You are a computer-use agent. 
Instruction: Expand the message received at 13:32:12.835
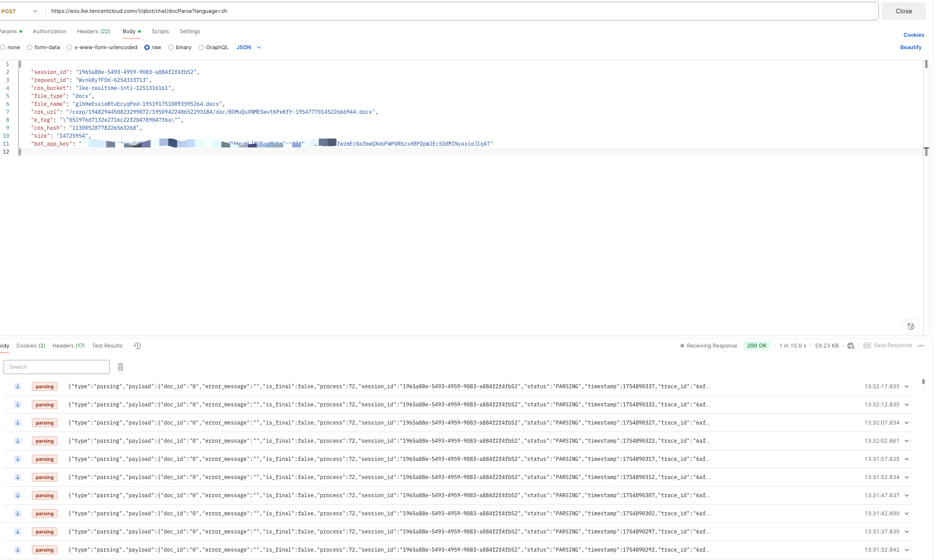[x=907, y=405]
